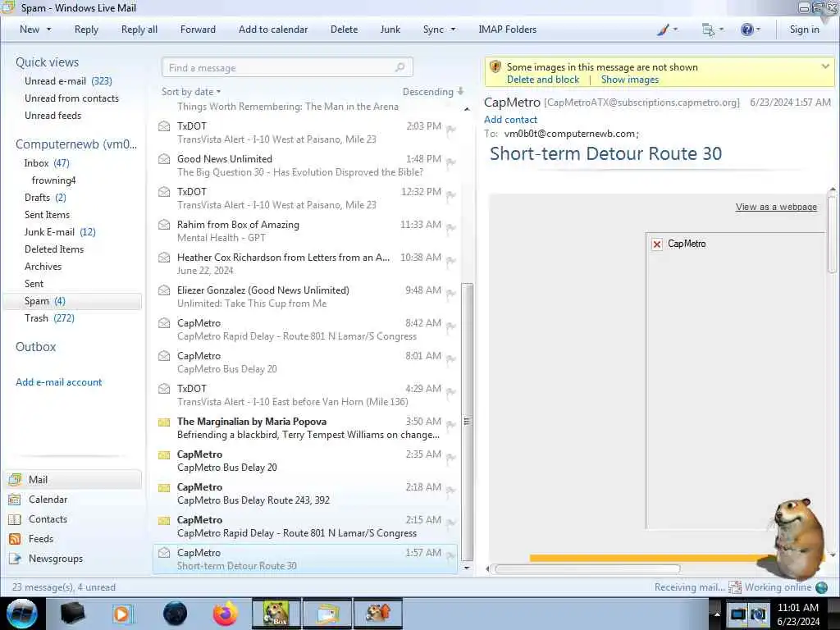840x630 pixels.
Task: Click the security shield icon in yellow bar
Action: click(x=495, y=67)
